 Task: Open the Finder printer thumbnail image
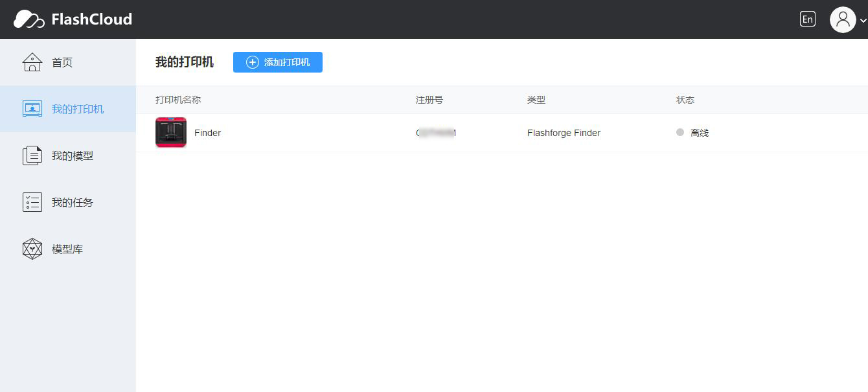tap(171, 132)
